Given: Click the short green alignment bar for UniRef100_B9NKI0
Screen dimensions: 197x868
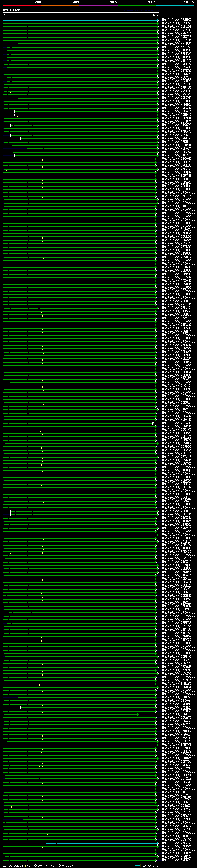Looking at the screenshot, I should pos(71,714).
